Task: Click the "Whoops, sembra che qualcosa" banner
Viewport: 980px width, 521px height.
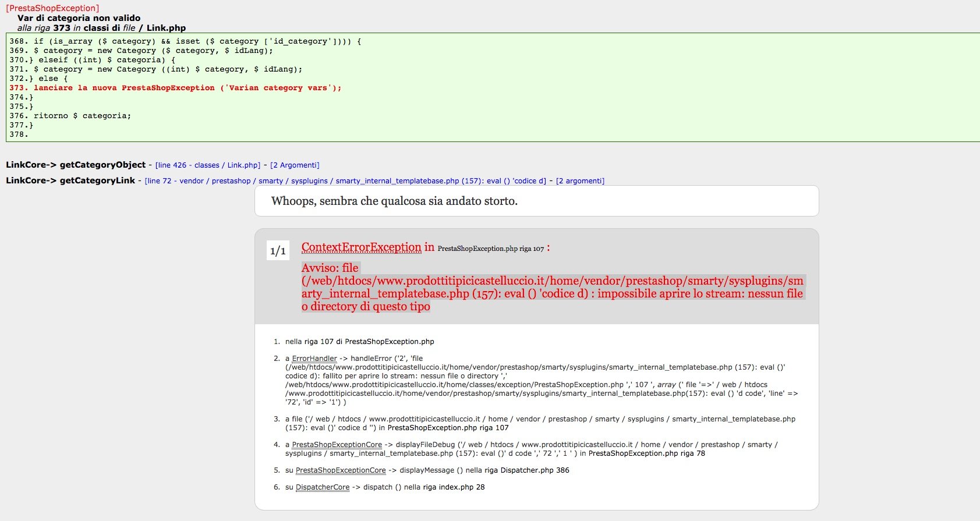Action: click(536, 201)
